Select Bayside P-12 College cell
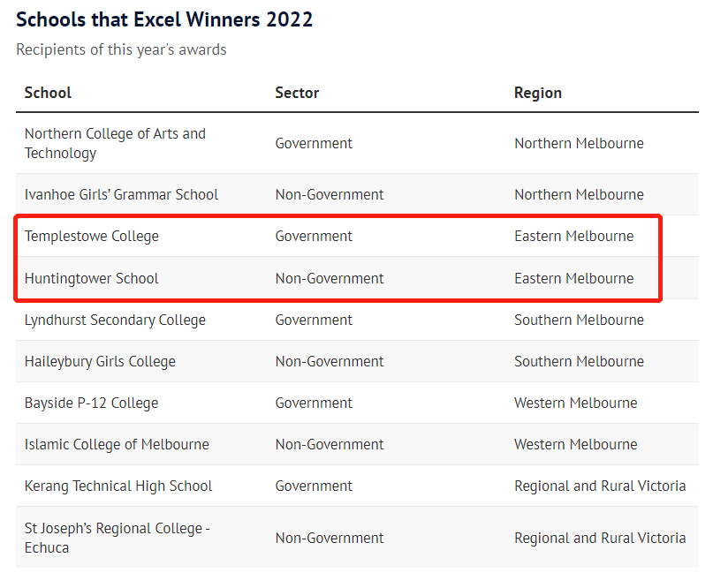713x588 pixels. [x=92, y=403]
